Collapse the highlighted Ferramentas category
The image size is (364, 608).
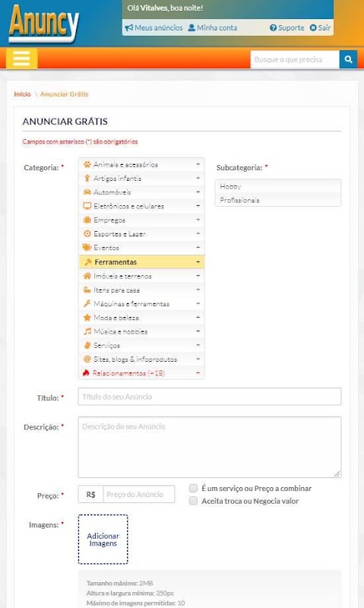pos(198,262)
